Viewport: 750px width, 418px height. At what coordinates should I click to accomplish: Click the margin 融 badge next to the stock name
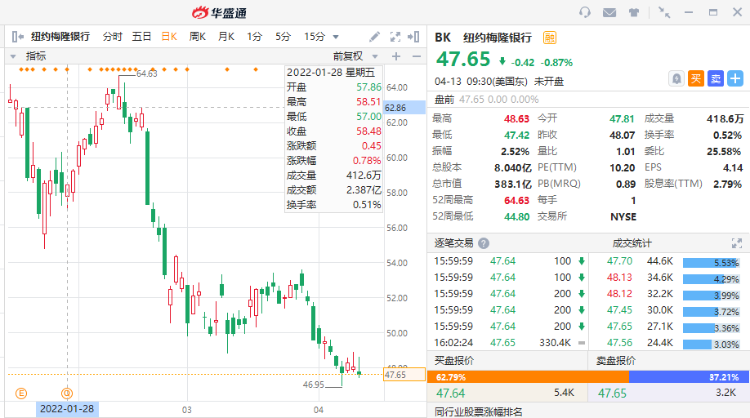tap(550, 37)
